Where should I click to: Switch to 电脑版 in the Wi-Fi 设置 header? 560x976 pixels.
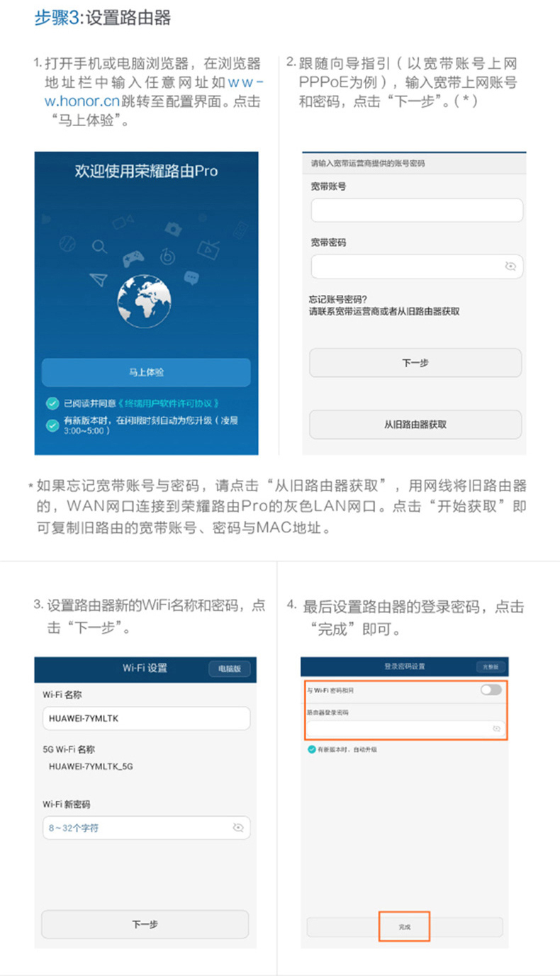[x=230, y=669]
